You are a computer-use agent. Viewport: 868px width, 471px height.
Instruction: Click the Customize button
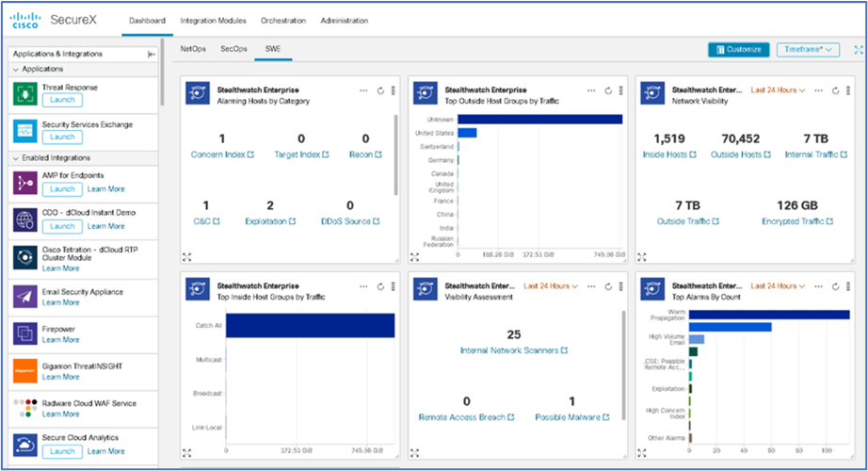[738, 50]
